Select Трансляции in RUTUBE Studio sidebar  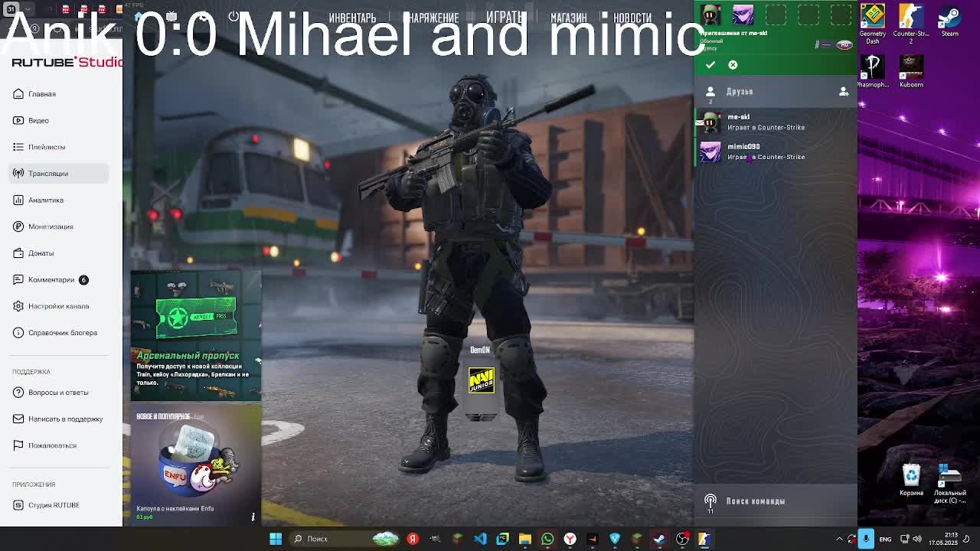tap(59, 174)
